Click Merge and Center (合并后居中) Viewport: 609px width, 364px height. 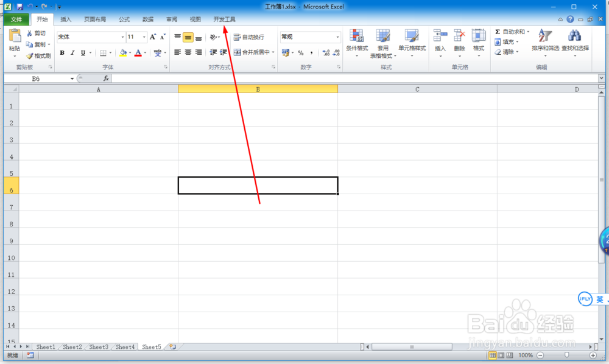pyautogui.click(x=252, y=52)
